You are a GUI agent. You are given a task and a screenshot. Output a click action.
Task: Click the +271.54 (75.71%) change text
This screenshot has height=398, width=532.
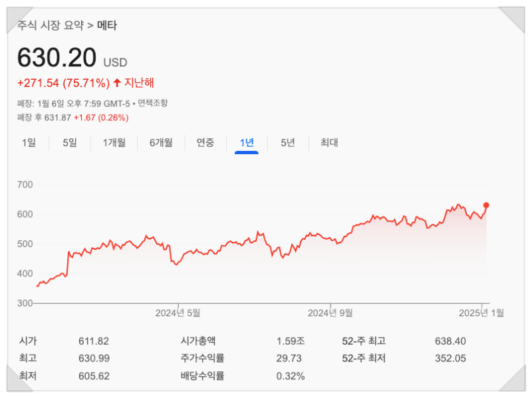[64, 83]
